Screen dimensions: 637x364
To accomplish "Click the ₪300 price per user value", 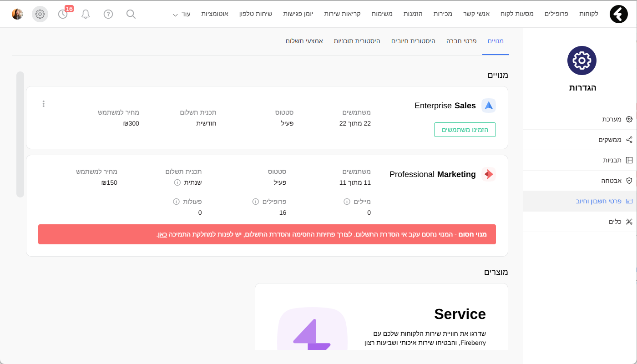I will coord(131,123).
